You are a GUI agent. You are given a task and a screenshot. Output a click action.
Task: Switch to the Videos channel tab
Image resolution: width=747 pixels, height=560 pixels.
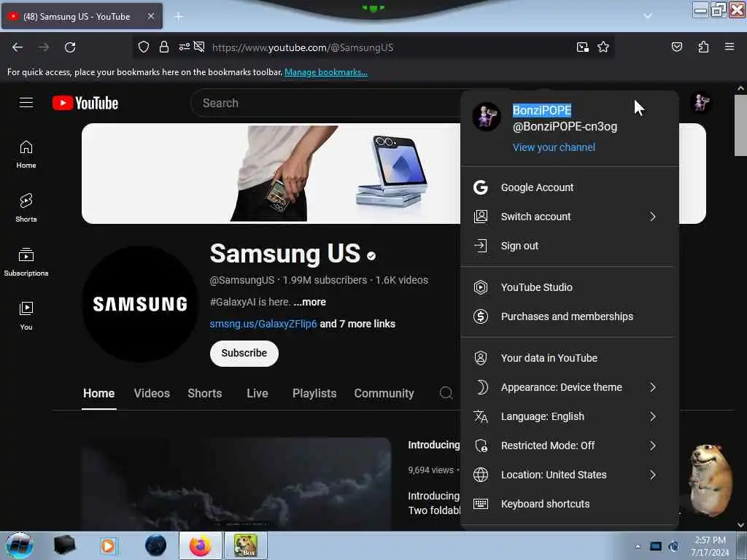tap(152, 393)
